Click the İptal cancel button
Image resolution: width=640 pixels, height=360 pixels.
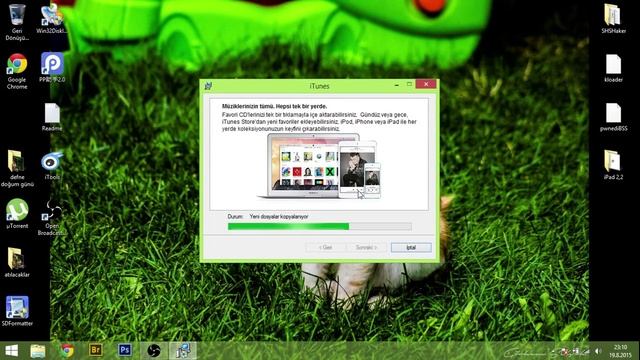[x=411, y=247]
